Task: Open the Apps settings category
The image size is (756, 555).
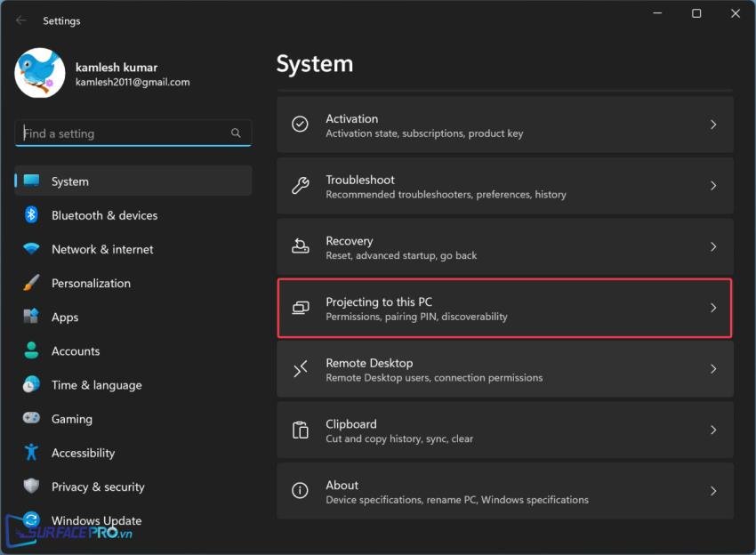Action: point(65,318)
